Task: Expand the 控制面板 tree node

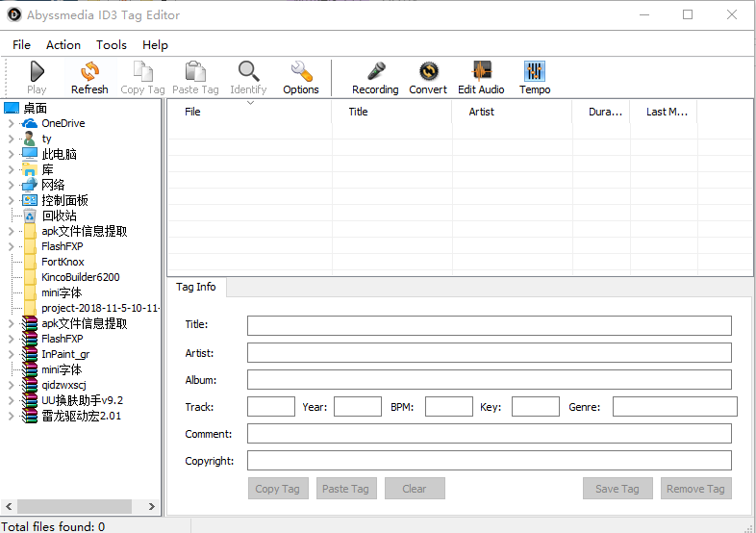Action: (11, 200)
